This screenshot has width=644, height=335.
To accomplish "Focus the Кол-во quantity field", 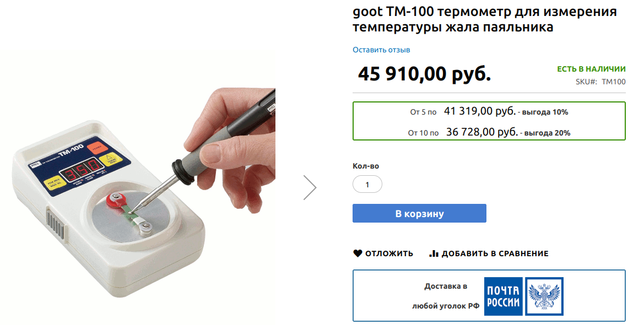I will 367,185.
